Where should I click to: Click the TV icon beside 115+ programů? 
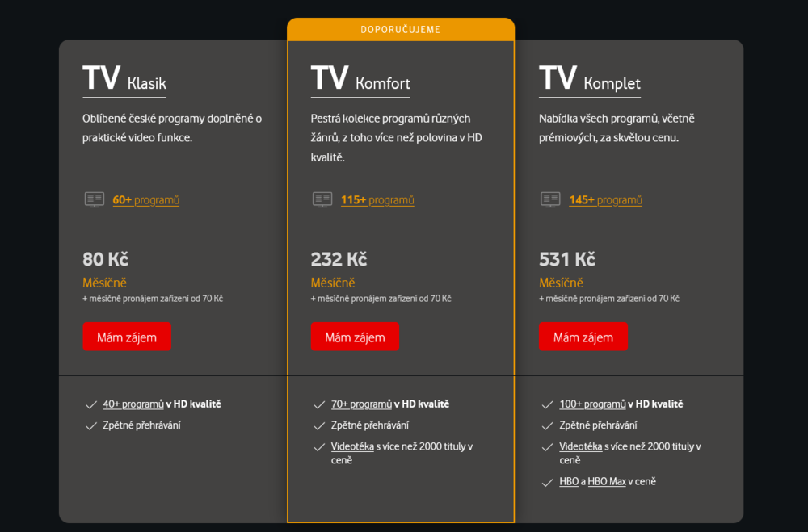click(322, 200)
